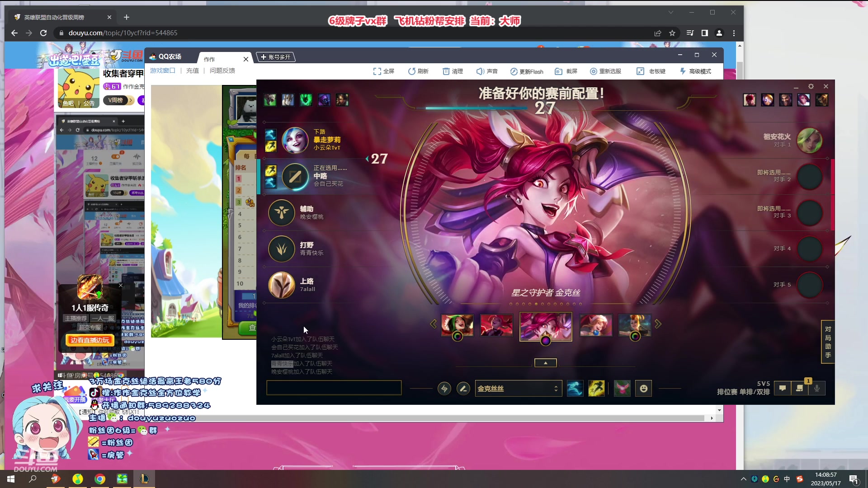Click the 上路 top lane role icon
Image resolution: width=868 pixels, height=488 pixels.
[x=282, y=285]
